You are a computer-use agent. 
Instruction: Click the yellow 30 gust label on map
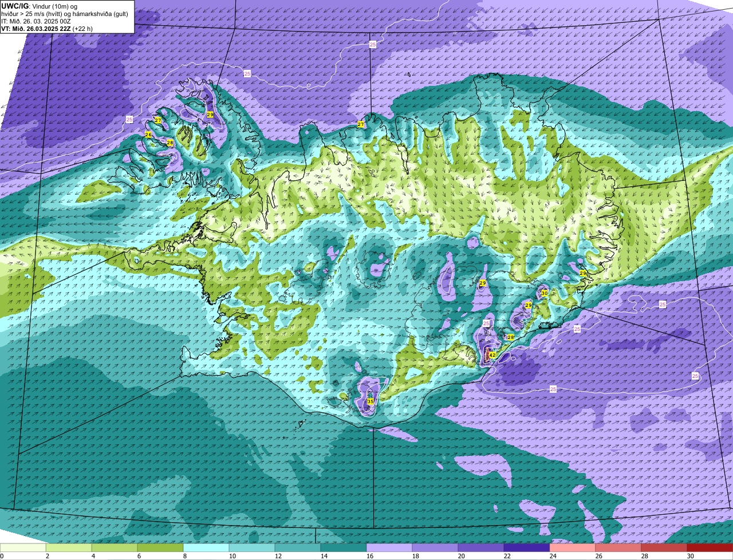pos(544,293)
